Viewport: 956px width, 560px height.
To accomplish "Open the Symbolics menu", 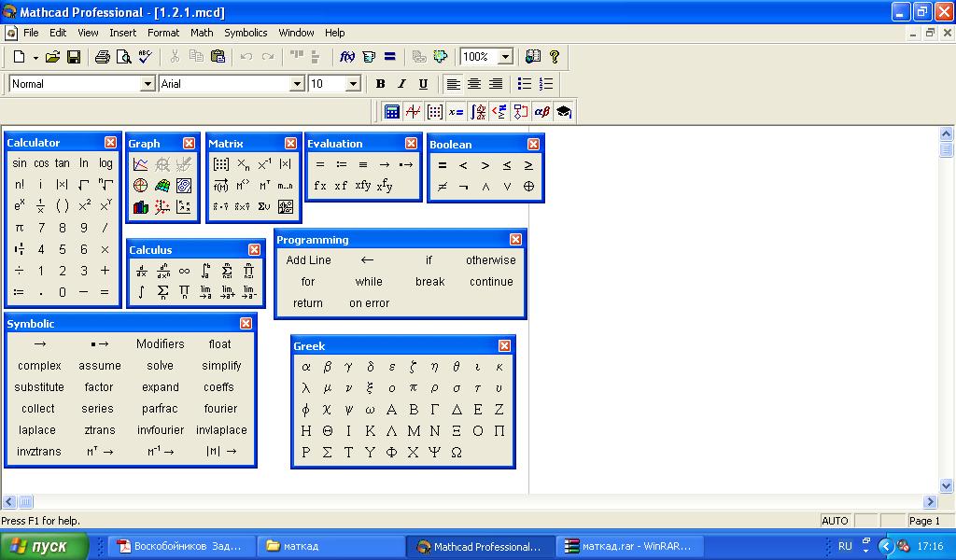I will pos(246,33).
